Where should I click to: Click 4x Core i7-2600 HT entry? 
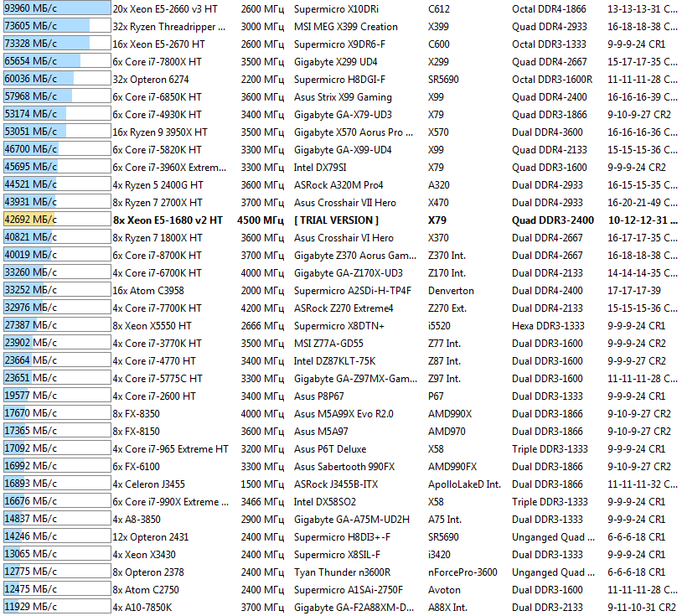(x=154, y=396)
